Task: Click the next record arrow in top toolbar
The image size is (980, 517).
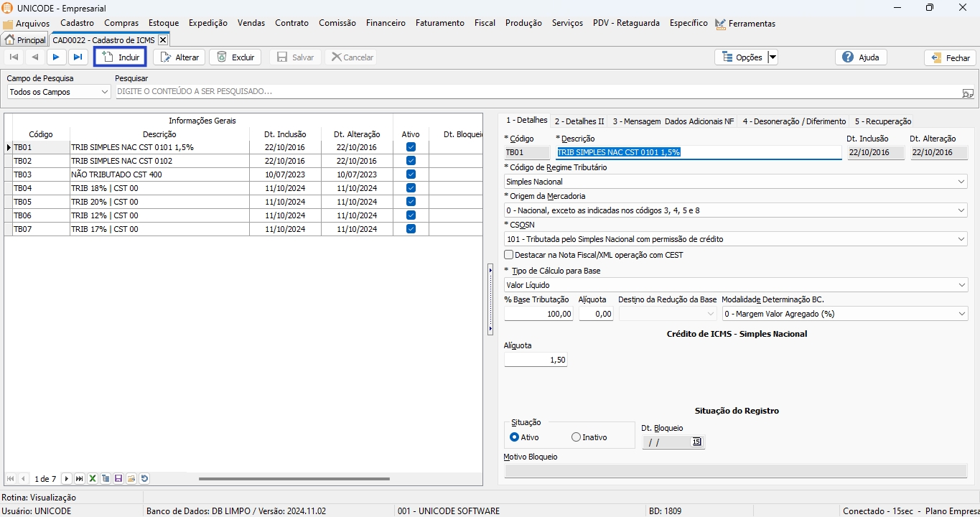Action: 56,57
